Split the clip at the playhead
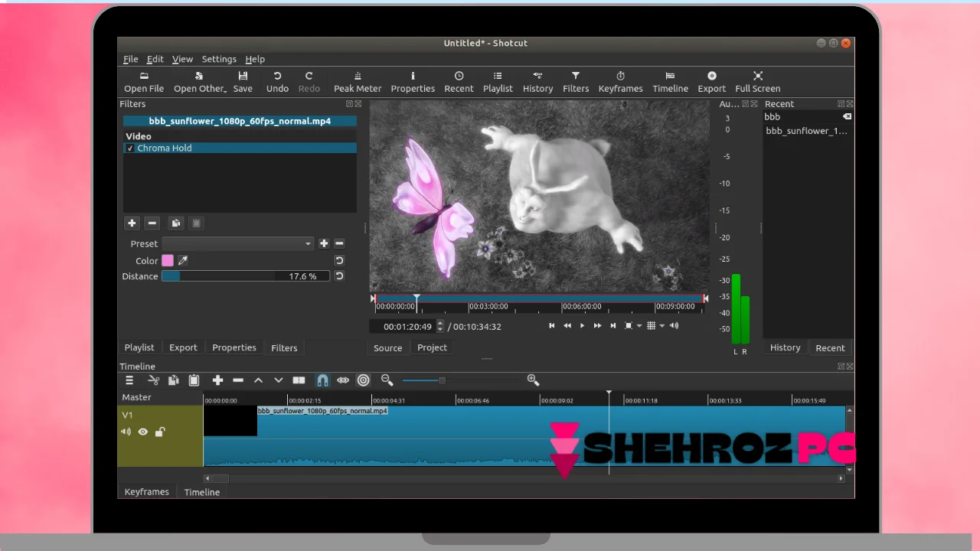The image size is (980, 551). (x=299, y=380)
